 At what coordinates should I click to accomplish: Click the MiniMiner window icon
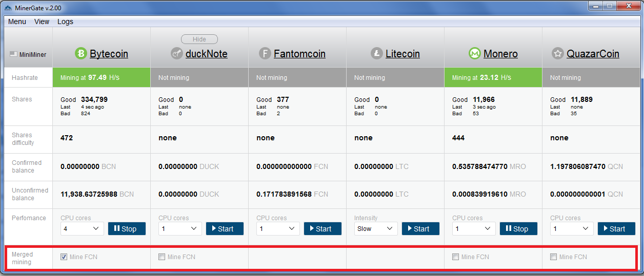pos(13,54)
